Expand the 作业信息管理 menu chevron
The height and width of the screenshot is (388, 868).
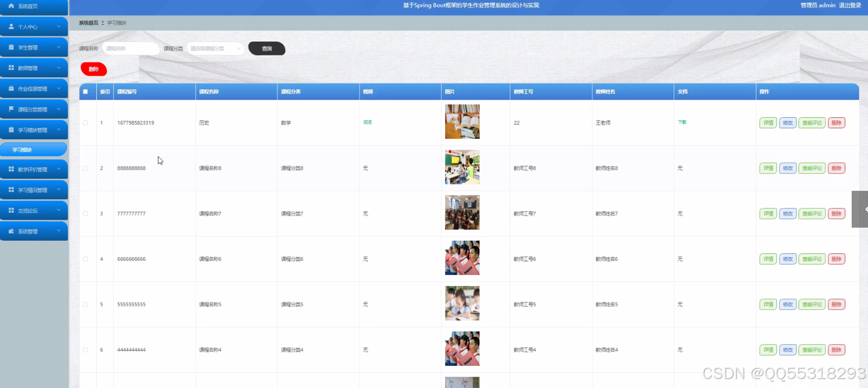click(58, 88)
